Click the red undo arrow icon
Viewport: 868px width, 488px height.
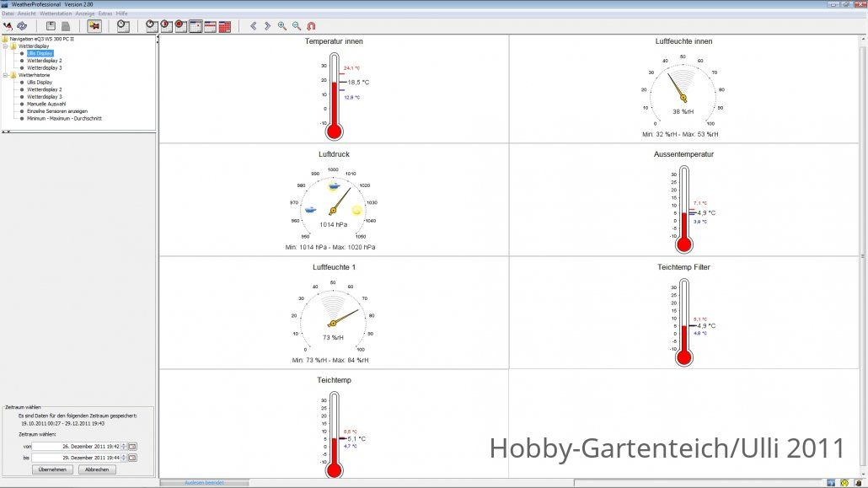coord(311,26)
